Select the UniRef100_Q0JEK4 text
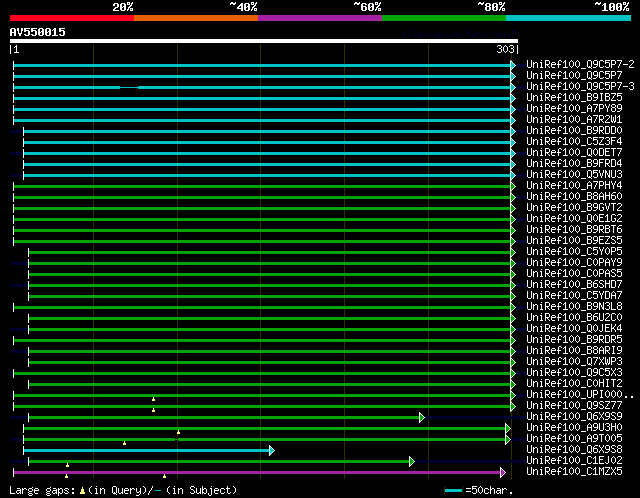The image size is (640, 498). click(x=574, y=329)
